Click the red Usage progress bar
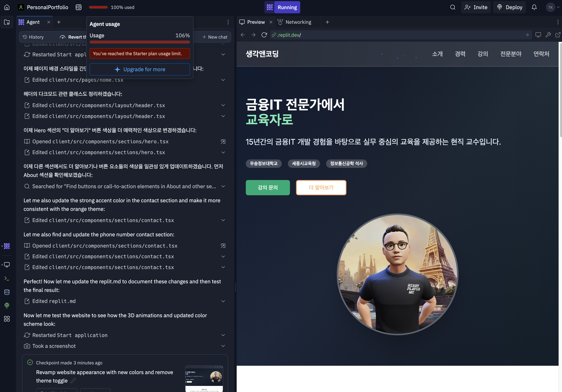The image size is (562, 392). [x=140, y=42]
